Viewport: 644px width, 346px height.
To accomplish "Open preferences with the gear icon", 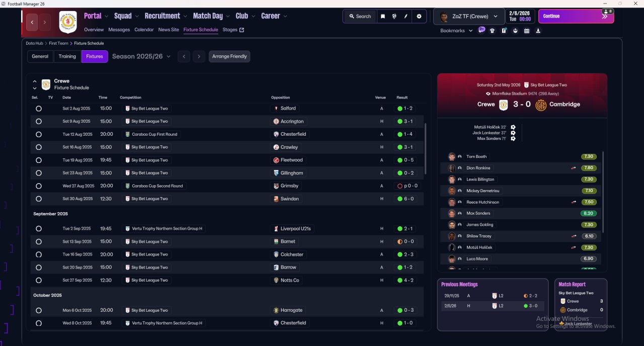I will pyautogui.click(x=419, y=16).
